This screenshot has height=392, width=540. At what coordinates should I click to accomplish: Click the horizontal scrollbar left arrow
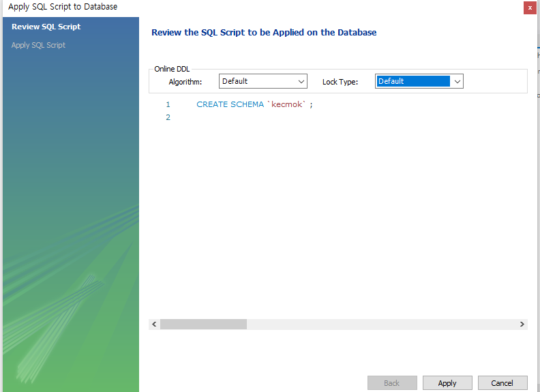pos(154,324)
